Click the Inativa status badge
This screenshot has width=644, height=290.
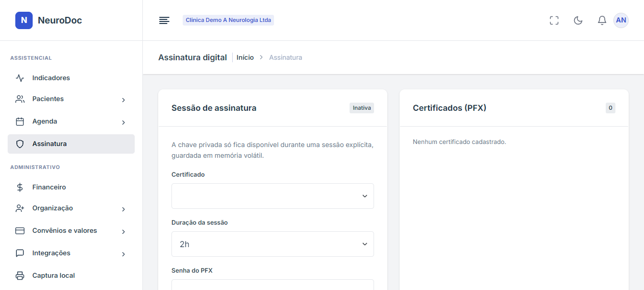(x=362, y=108)
